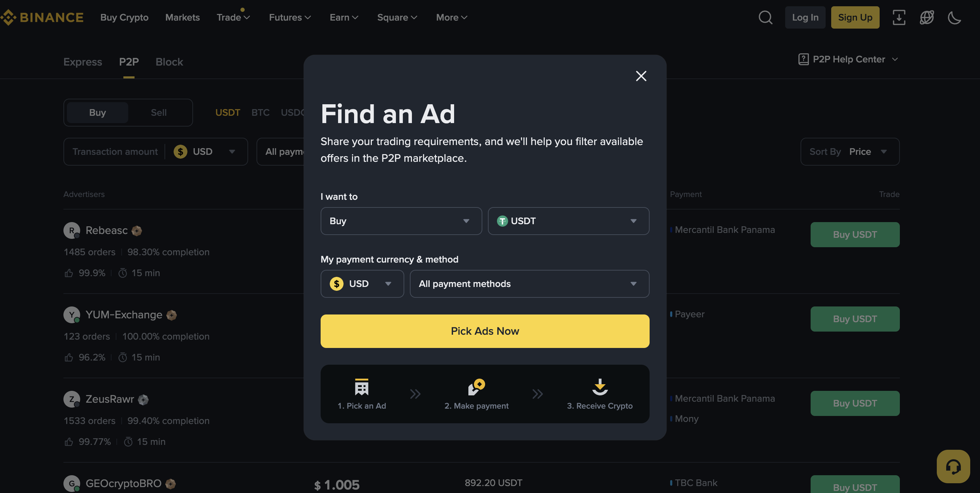980x493 pixels.
Task: Toggle dark mode moon icon
Action: tap(954, 17)
